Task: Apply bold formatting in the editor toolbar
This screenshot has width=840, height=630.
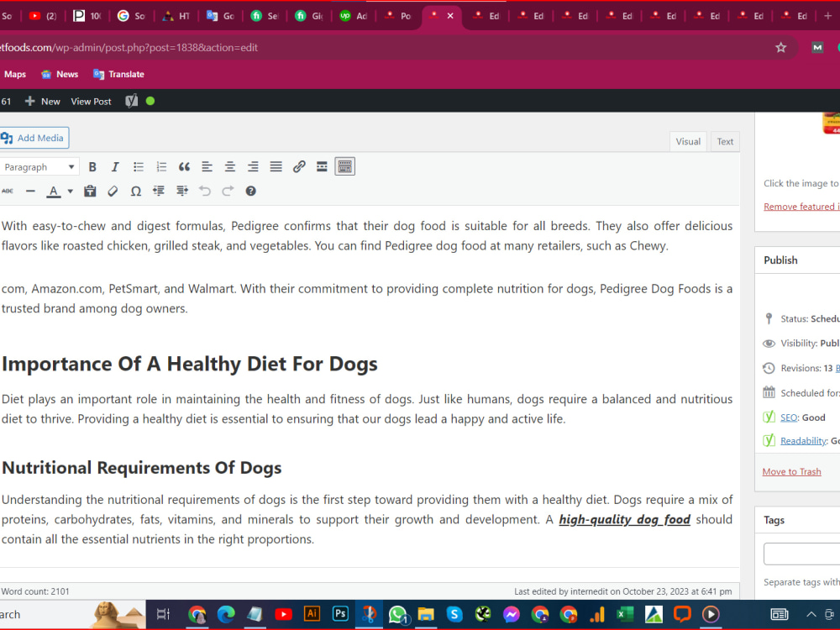Action: pyautogui.click(x=92, y=167)
